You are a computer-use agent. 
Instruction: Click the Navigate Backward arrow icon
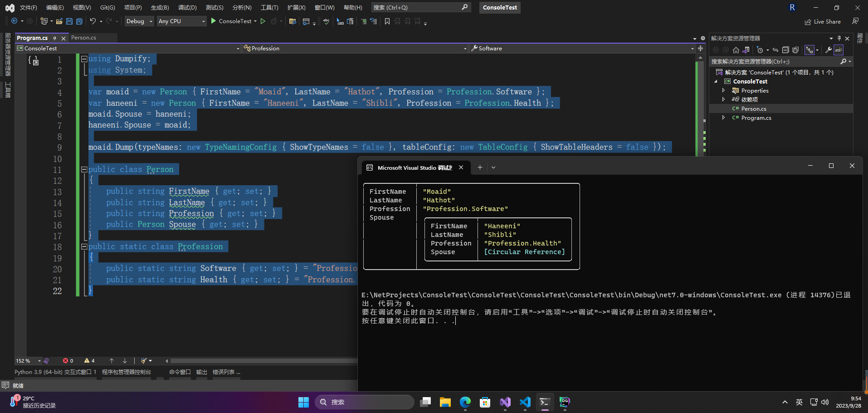pos(15,21)
